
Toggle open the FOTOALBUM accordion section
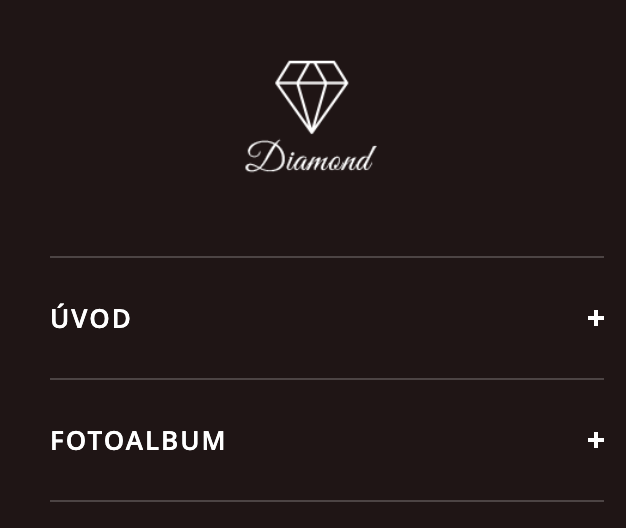tap(596, 440)
